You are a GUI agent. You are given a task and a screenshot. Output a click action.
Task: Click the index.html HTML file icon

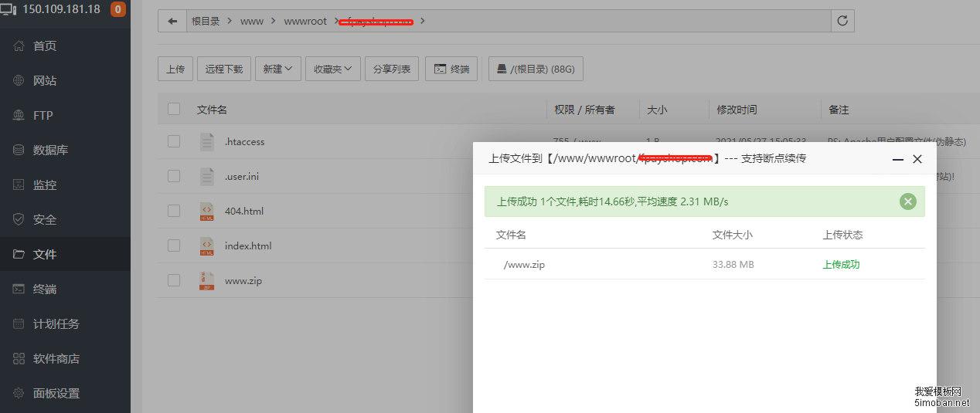tap(206, 246)
